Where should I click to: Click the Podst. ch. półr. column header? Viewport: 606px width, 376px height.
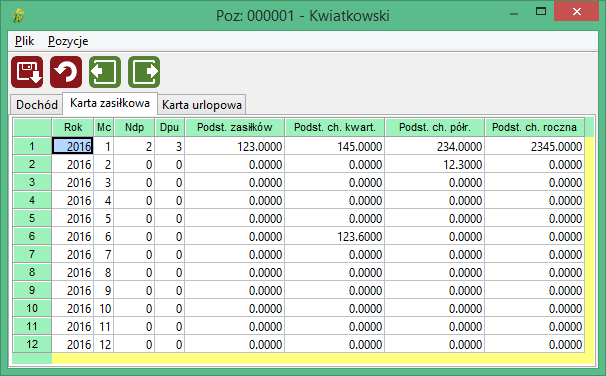435,127
